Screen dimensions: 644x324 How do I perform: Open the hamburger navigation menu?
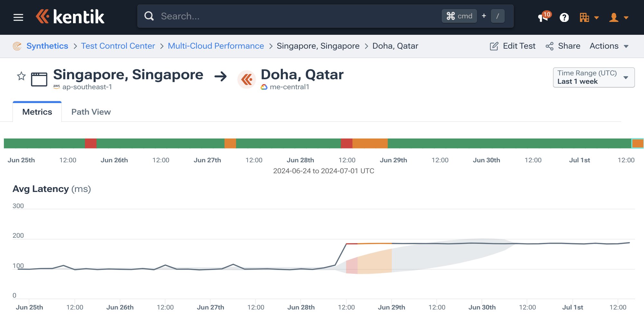[18, 17]
